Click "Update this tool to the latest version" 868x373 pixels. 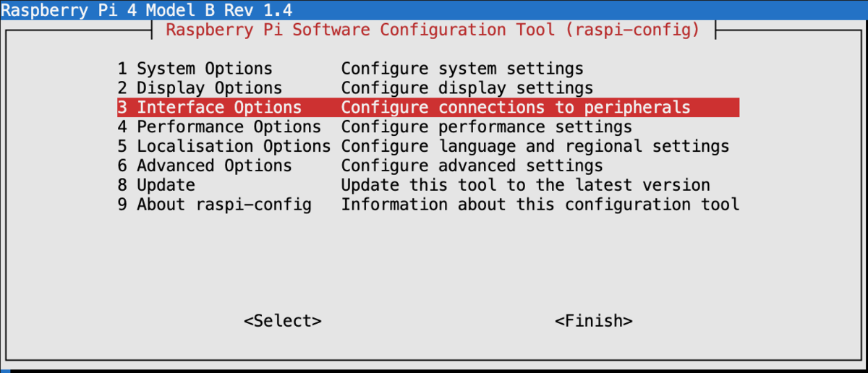click(x=526, y=185)
